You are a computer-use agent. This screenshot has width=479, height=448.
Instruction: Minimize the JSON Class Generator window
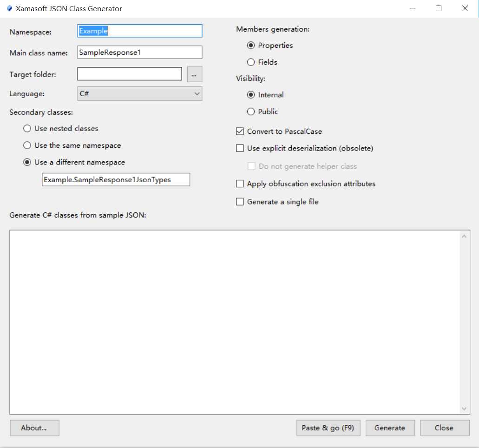tap(413, 8)
